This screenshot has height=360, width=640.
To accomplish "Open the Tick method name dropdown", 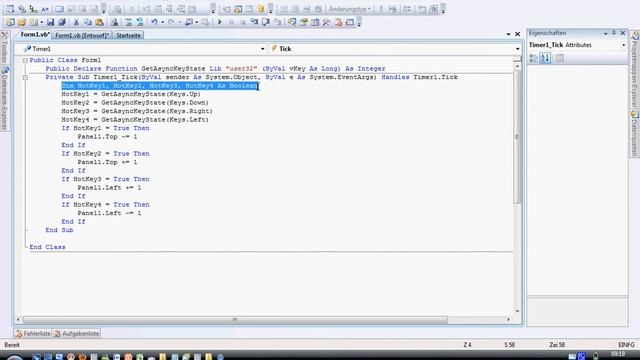I will [517, 49].
